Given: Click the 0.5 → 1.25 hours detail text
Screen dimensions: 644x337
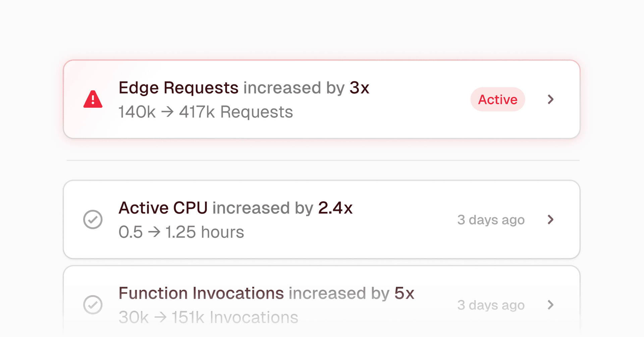Looking at the screenshot, I should click(x=181, y=232).
